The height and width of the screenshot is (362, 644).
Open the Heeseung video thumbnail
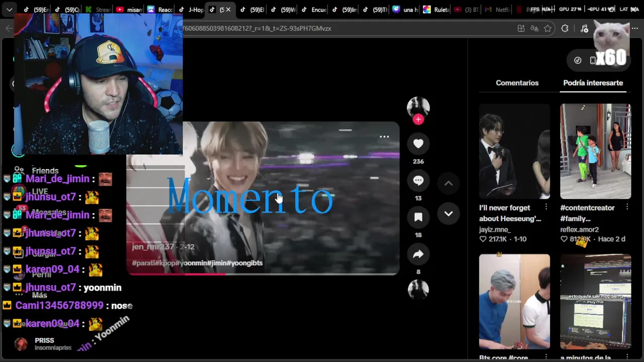(x=514, y=151)
